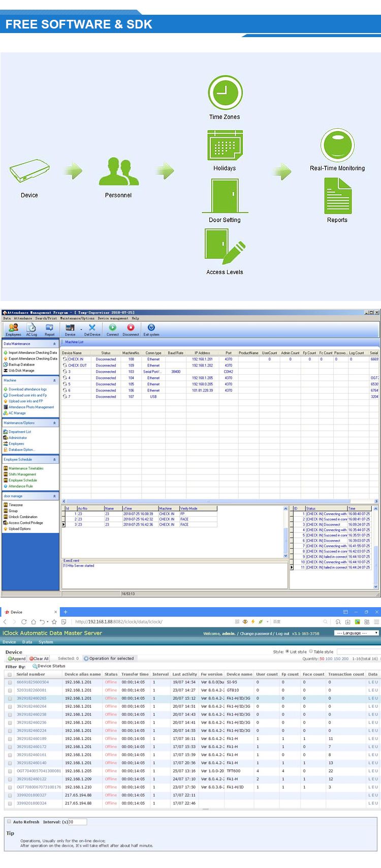Click the Change password link
Image resolution: width=381 pixels, height=868 pixels.
click(x=256, y=634)
